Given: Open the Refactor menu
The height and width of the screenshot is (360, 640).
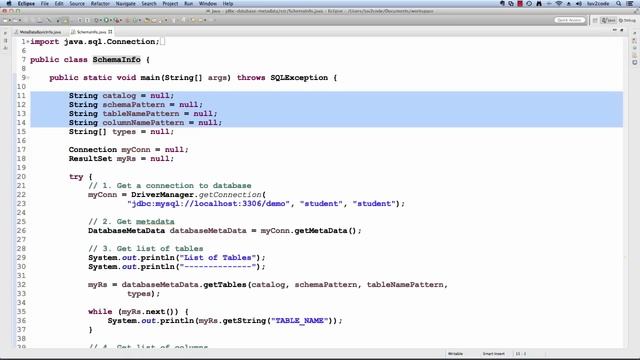Looking at the screenshot, I should [x=100, y=4].
